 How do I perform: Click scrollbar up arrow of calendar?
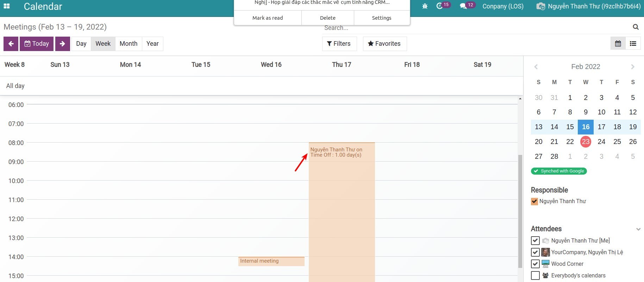tap(520, 99)
